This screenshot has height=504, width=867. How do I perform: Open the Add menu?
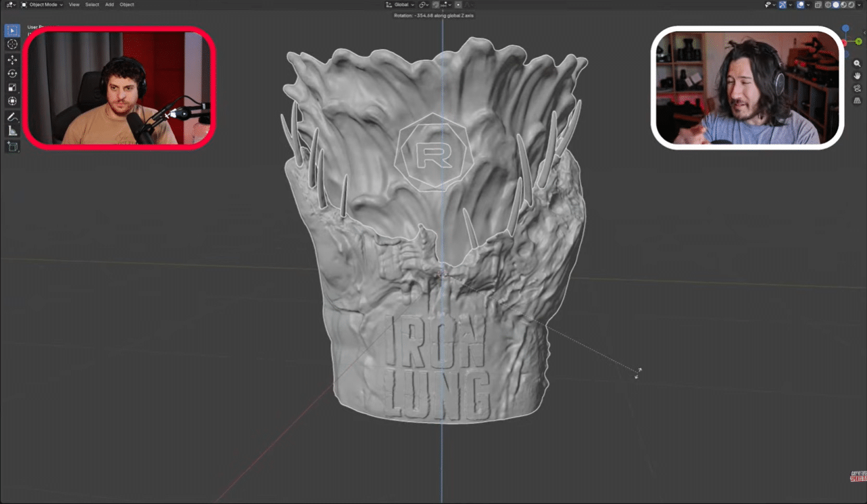[109, 5]
